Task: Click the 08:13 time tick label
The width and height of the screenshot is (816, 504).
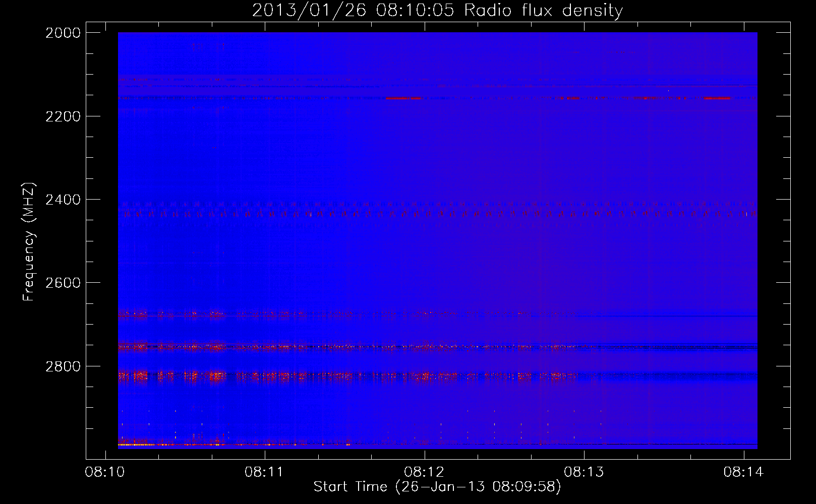Action: 584,472
